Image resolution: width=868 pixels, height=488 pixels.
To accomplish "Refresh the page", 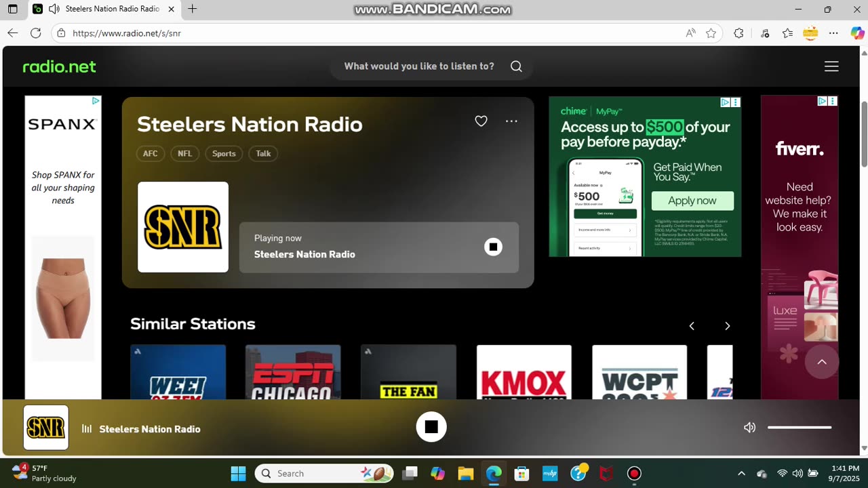I will pos(36,33).
